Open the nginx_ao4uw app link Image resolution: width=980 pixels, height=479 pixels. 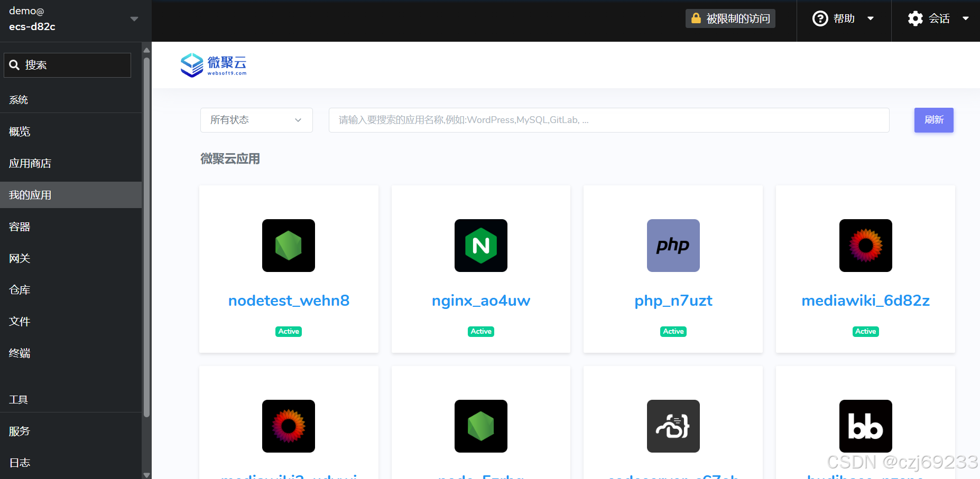coord(481,300)
